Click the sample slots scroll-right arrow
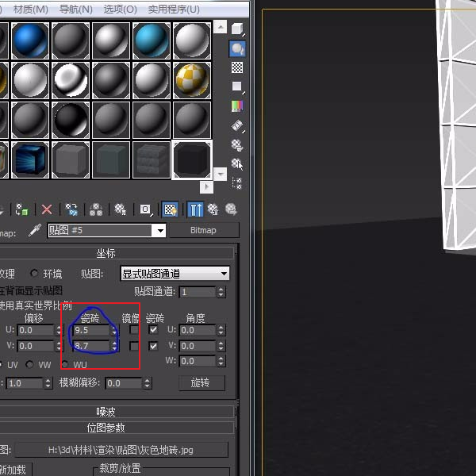Screen dimensions: 476x476 [x=207, y=186]
